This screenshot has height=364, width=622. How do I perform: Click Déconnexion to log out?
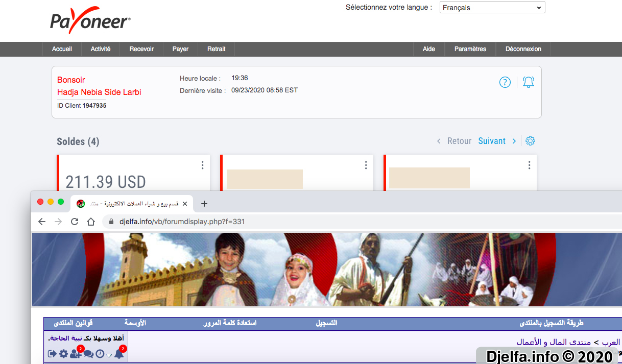point(523,49)
